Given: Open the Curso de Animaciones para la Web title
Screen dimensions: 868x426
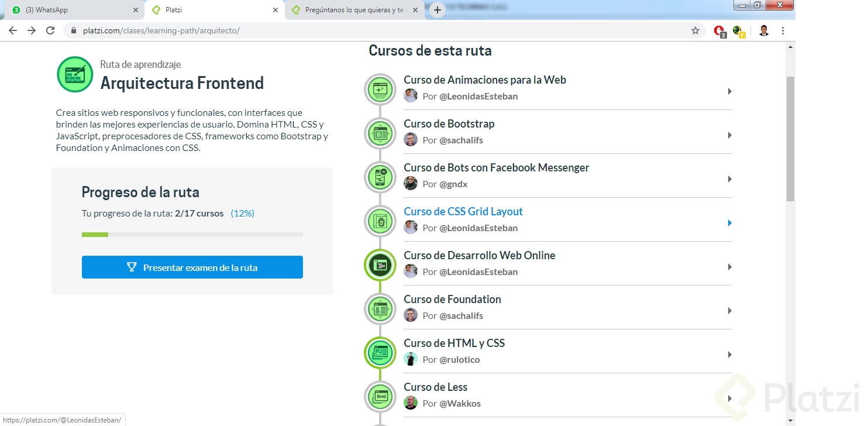Looking at the screenshot, I should (x=485, y=80).
